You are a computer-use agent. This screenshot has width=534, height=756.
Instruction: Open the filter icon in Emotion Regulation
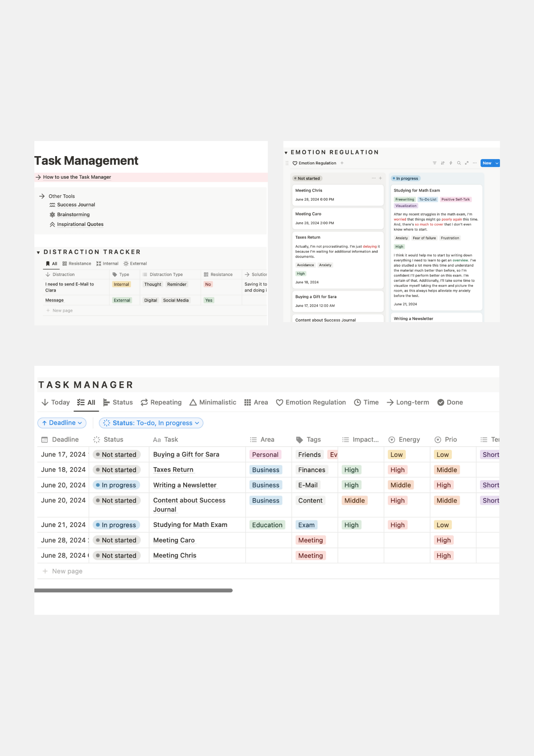[x=434, y=163]
